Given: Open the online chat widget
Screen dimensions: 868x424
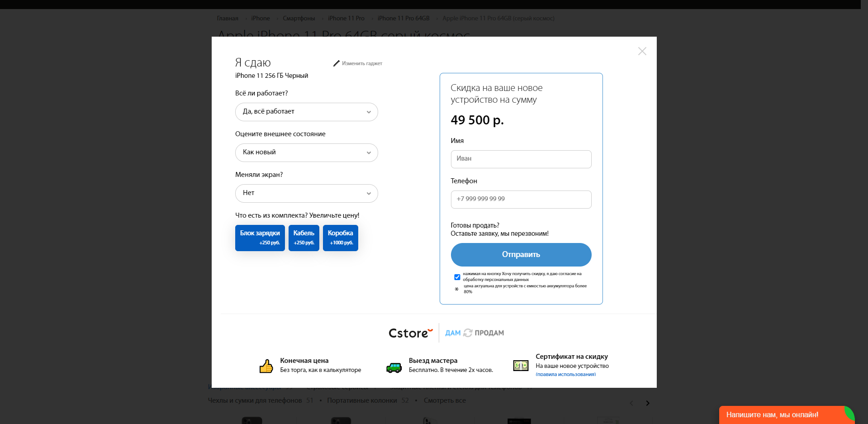Looking at the screenshot, I should tap(787, 415).
